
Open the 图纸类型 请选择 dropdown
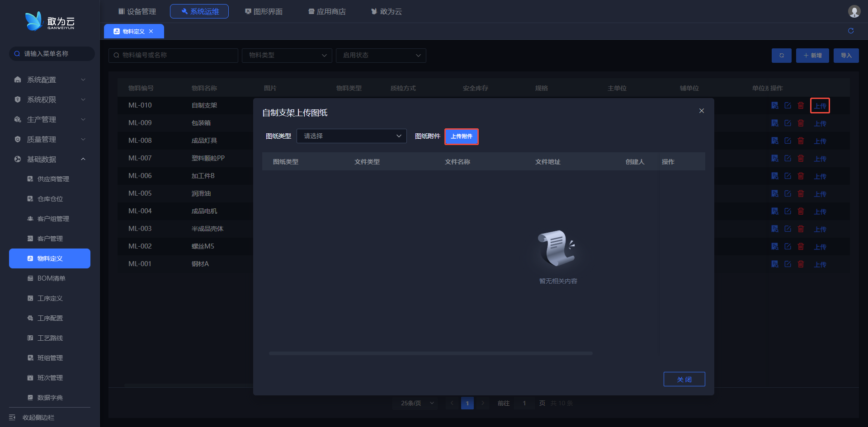352,136
